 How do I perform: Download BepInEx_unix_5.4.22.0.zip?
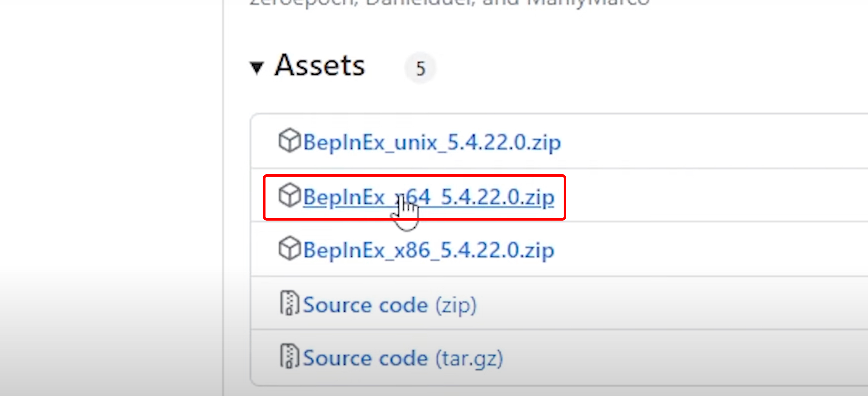(x=432, y=142)
